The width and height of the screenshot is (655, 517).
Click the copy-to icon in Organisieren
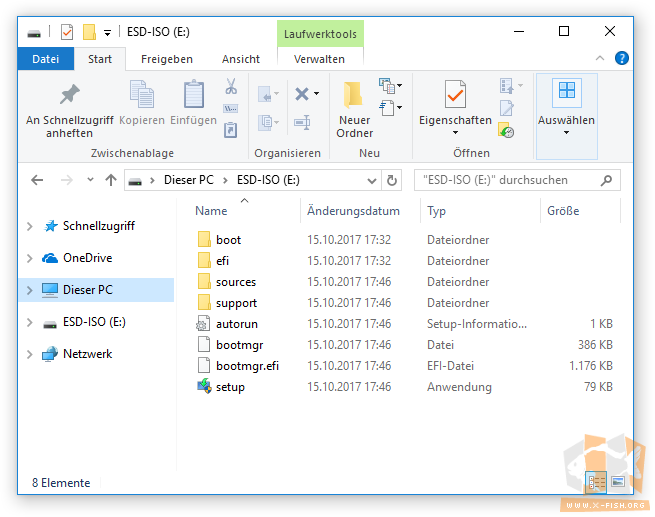[265, 122]
